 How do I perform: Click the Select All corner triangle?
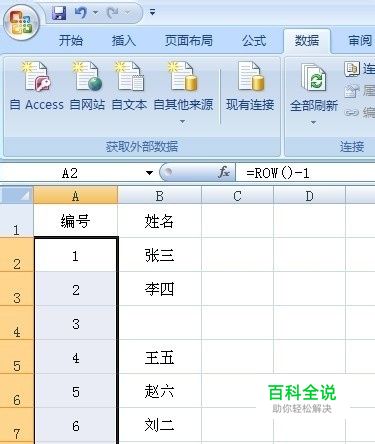tap(17, 196)
